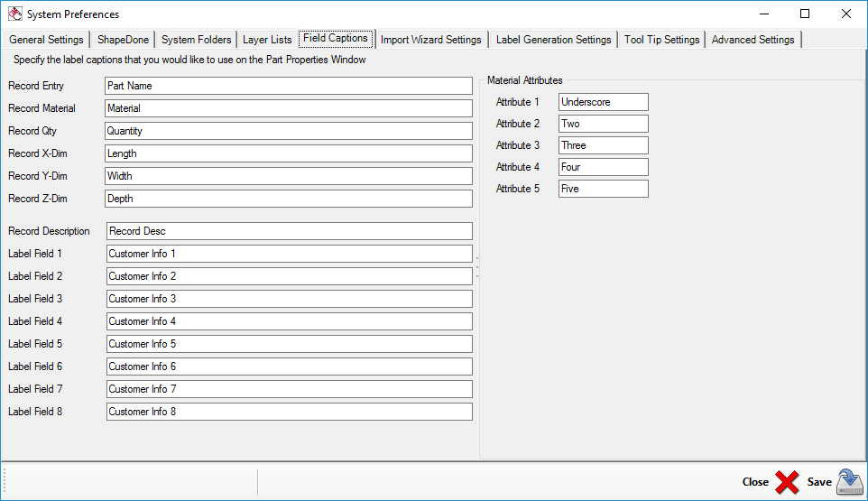Edit the Customer Info 8 field
Viewport: 868px width, 501px height.
[290, 412]
